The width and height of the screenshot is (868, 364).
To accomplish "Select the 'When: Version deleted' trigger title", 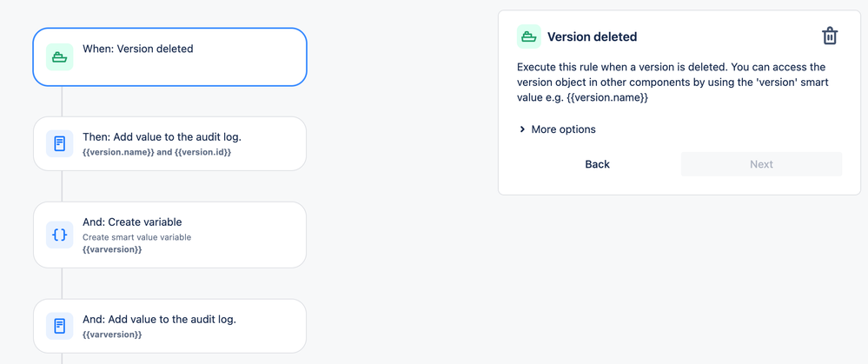I will point(137,49).
